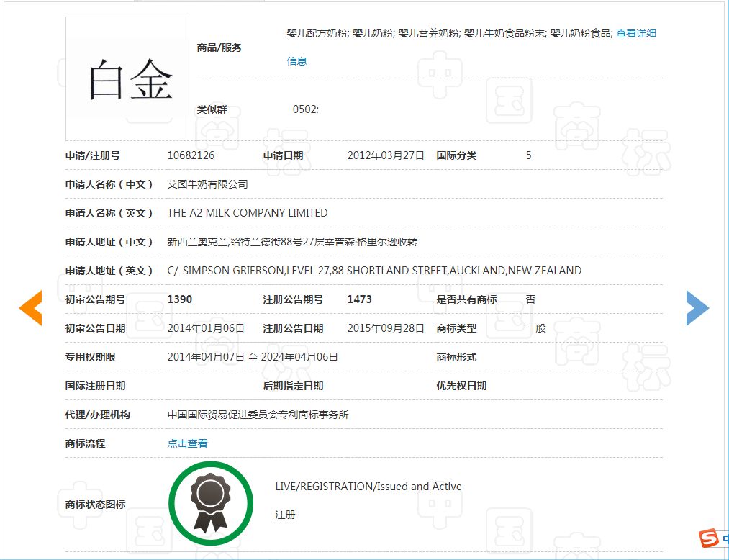Toggle the Sogou 中 language indicator
Image resolution: width=729 pixels, height=560 pixels.
[x=724, y=538]
